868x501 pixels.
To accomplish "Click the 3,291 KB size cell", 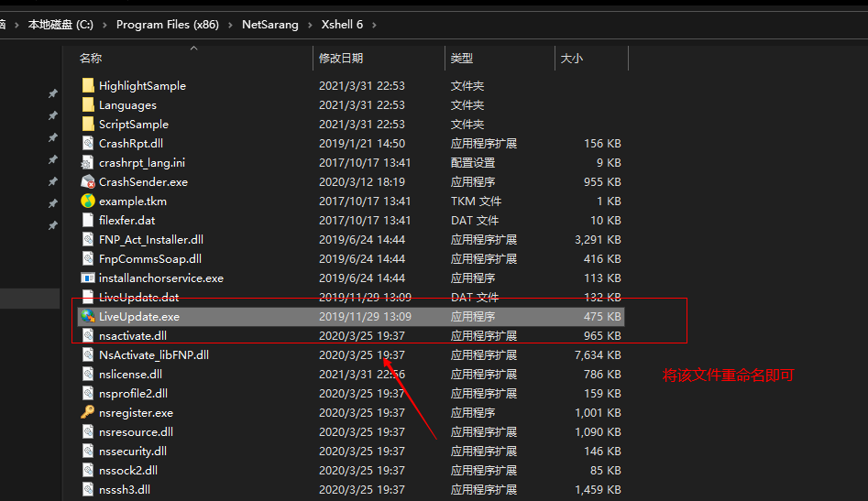I will click(598, 239).
